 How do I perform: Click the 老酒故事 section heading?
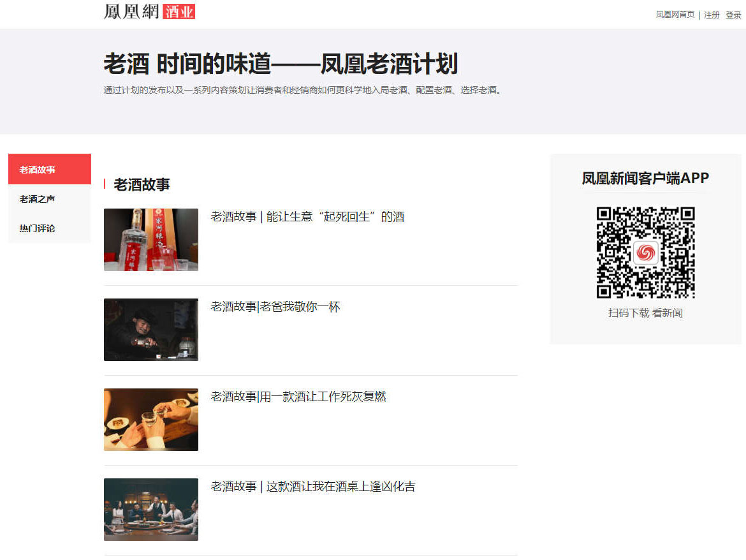(x=142, y=184)
